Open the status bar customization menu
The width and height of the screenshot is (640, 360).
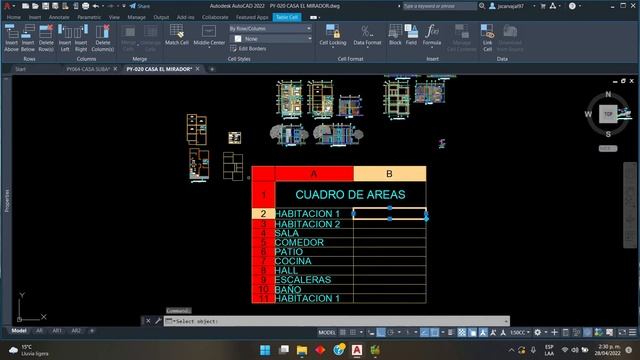click(632, 333)
